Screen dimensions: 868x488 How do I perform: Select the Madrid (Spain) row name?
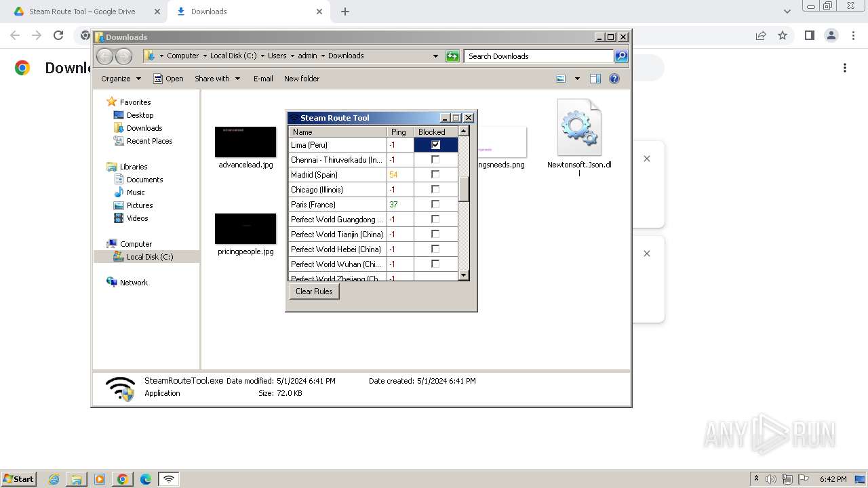point(338,174)
